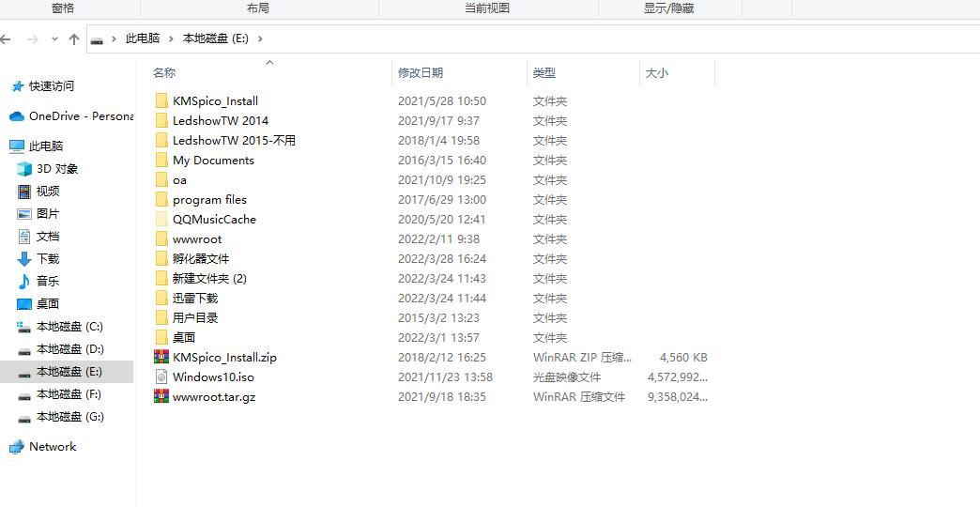Click the 4,560 KB size cell
This screenshot has width=980, height=507.
[x=683, y=358]
